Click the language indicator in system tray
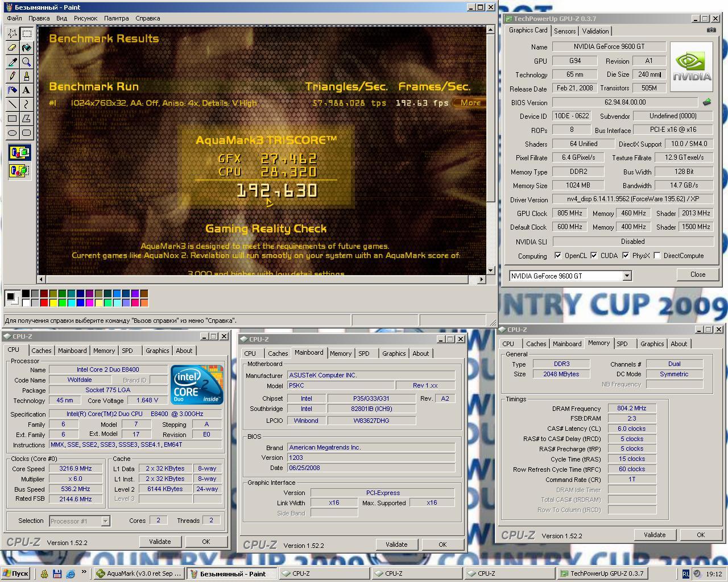The image size is (728, 582). click(x=685, y=574)
